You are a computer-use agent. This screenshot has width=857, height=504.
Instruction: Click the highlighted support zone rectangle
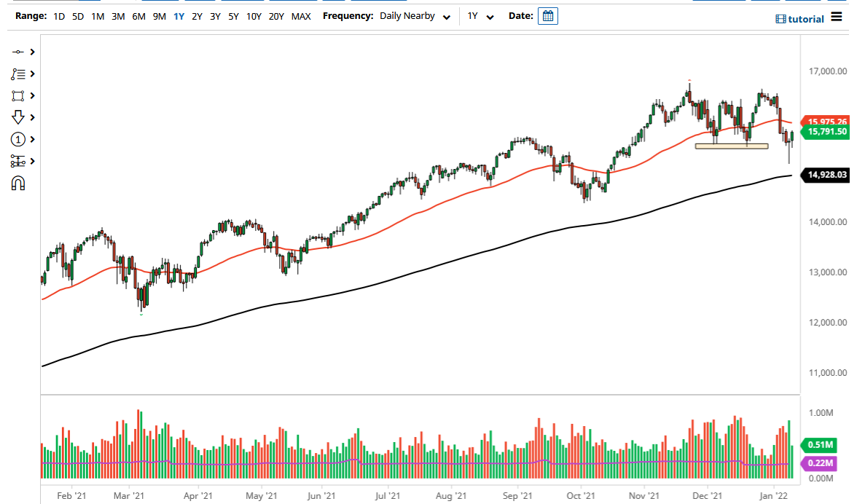(731, 146)
